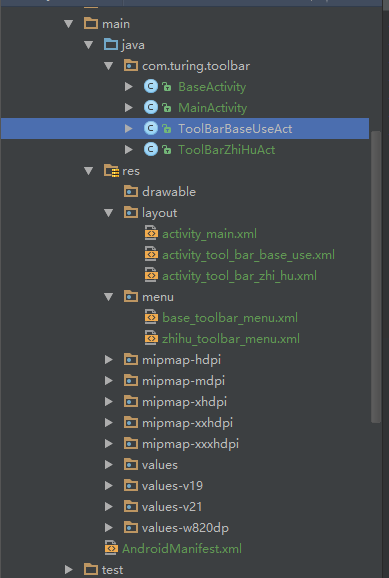Click the ToolBarZhiHuAct class icon
Screen dimensions: 389x578
[x=151, y=150]
